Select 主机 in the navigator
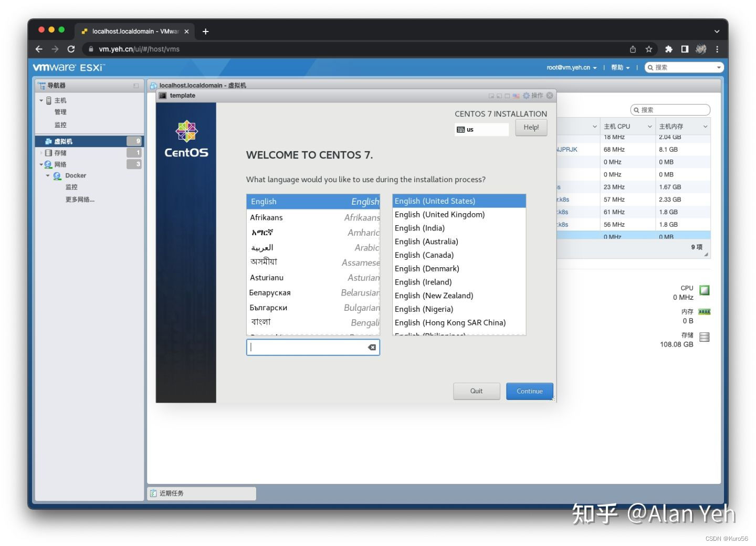Image resolution: width=756 pixels, height=546 pixels. click(x=60, y=100)
